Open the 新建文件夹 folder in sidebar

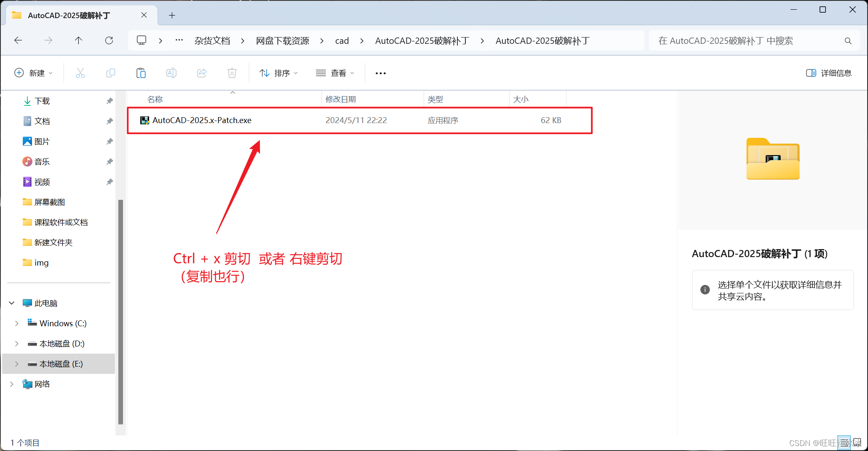click(53, 243)
